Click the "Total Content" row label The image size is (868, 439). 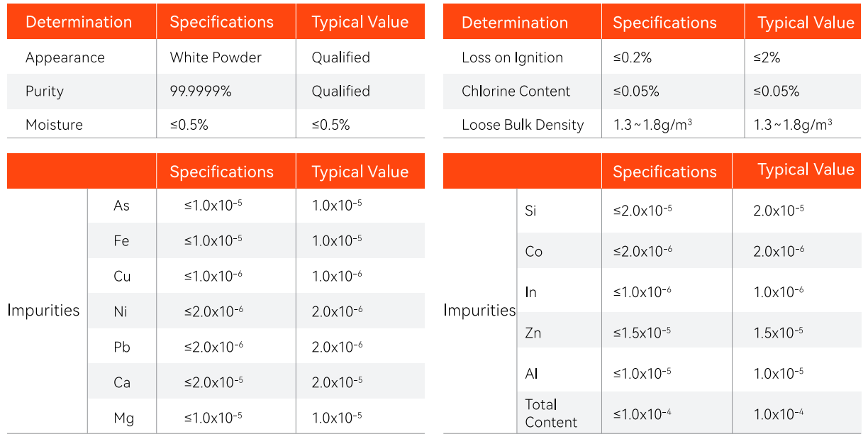tap(550, 413)
